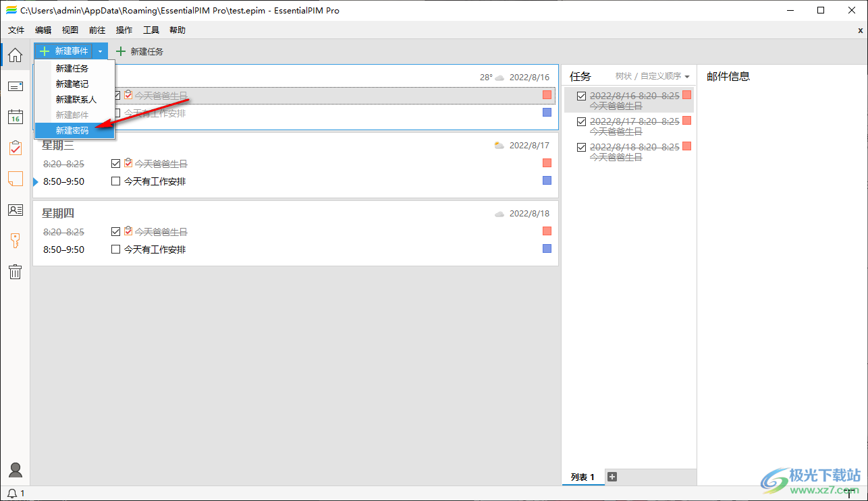Viewport: 868px width, 501px height.
Task: Open the 编辑 menu
Action: coord(43,30)
